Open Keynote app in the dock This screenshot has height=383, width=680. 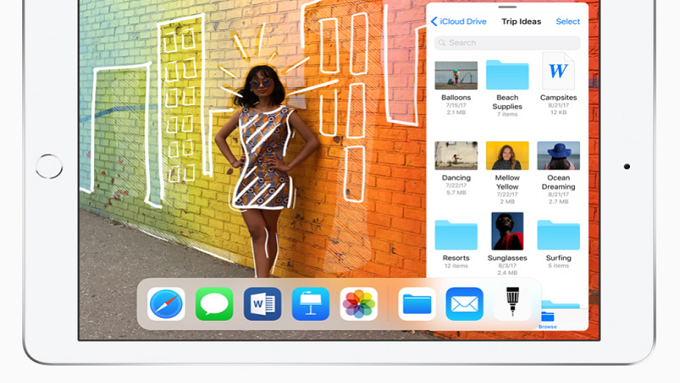(x=311, y=304)
